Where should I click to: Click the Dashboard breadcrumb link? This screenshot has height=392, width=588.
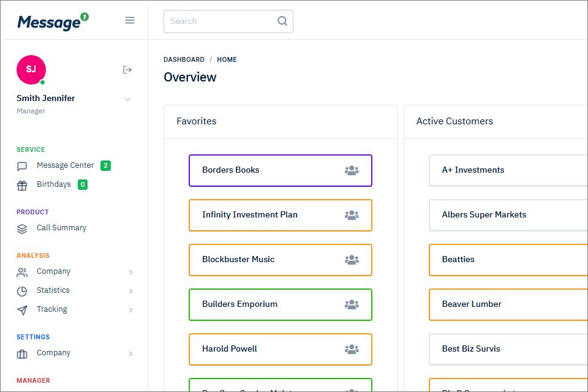pyautogui.click(x=184, y=59)
